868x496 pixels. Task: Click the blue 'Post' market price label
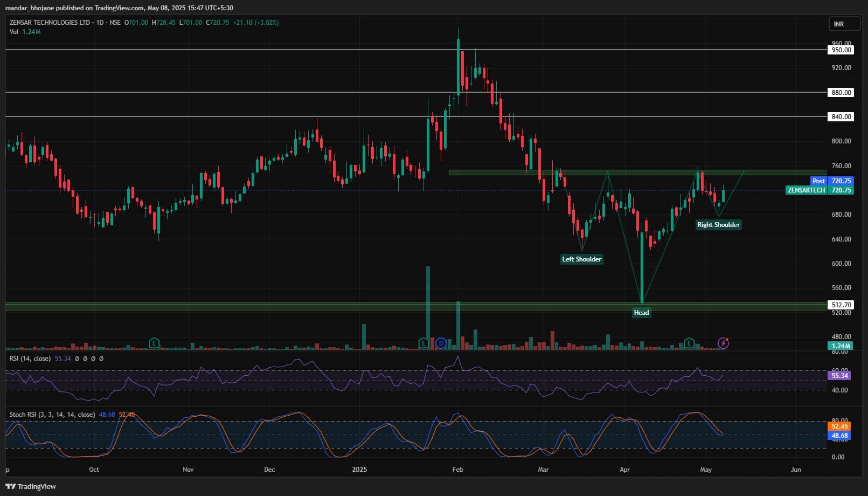[x=818, y=181]
